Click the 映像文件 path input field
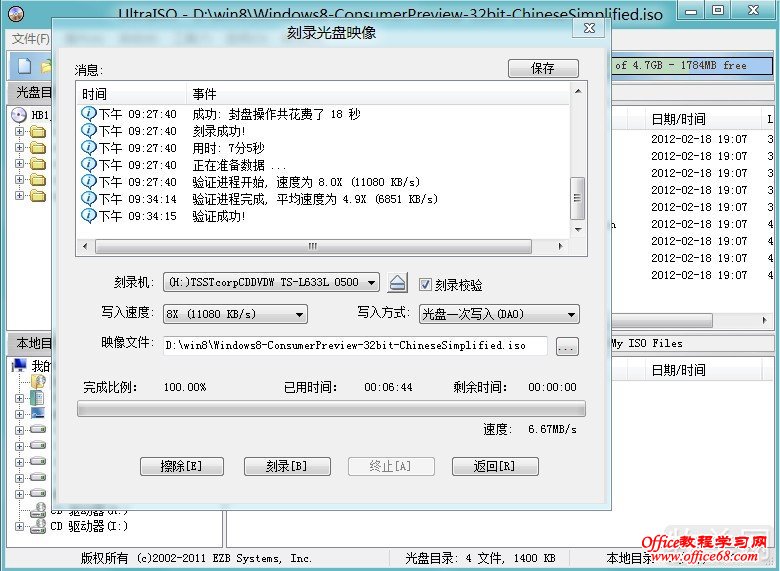Viewport: 780px width, 571px height. click(355, 345)
